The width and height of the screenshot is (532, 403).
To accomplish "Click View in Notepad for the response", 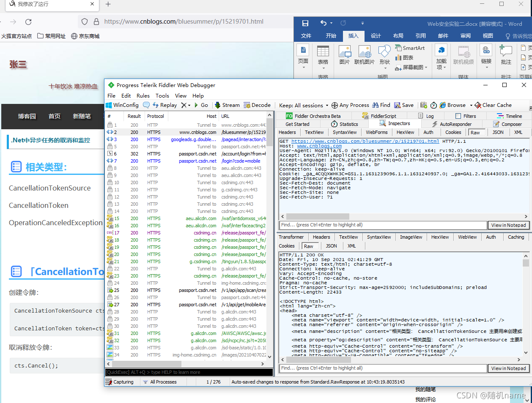I will coord(508,368).
